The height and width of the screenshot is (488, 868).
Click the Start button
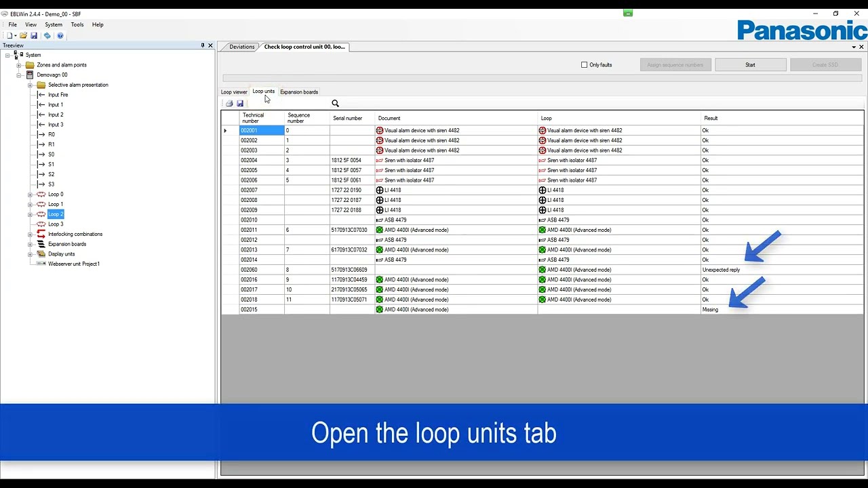[x=751, y=65]
